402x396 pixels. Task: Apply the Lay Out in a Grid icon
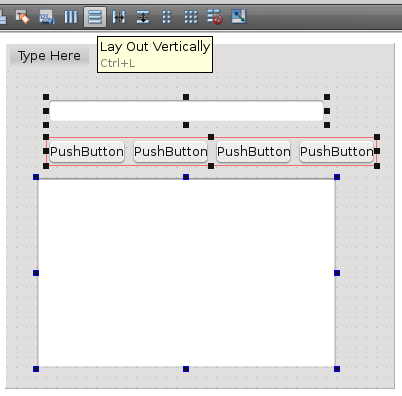pos(191,17)
